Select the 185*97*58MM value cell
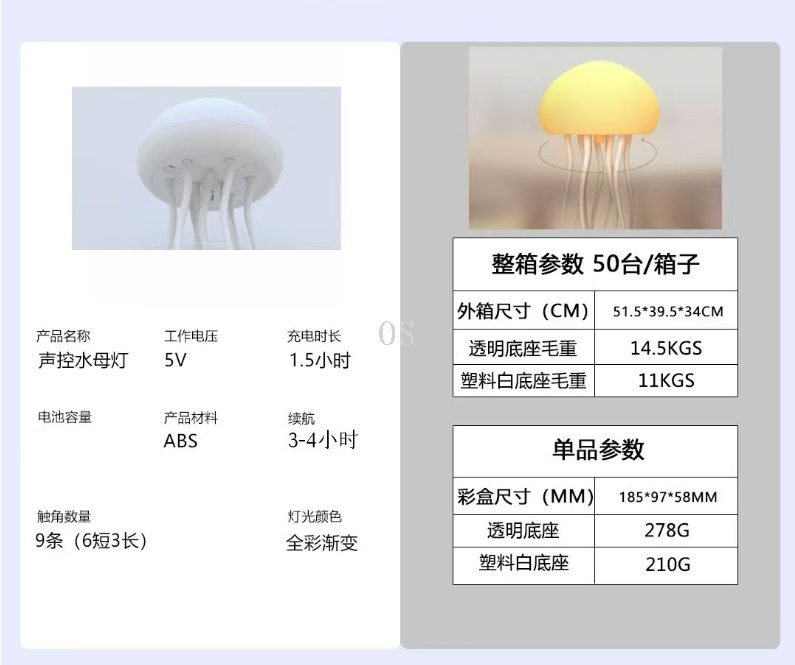 click(666, 496)
